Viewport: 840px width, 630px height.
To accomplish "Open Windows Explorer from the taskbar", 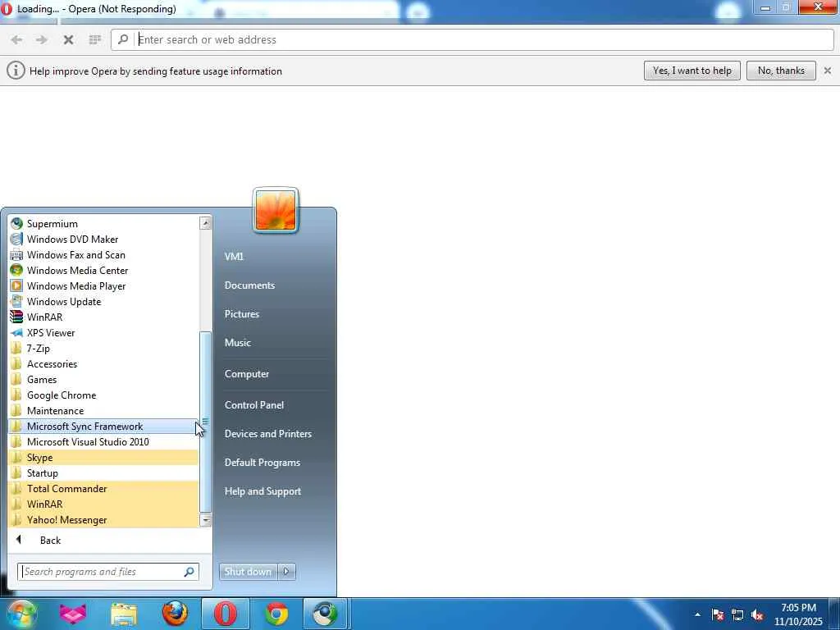I will [x=124, y=614].
